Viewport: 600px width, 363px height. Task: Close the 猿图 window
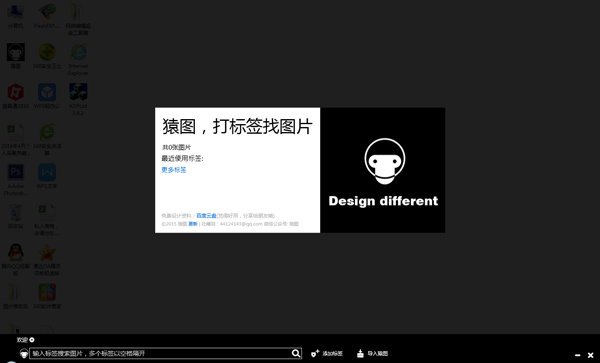click(x=590, y=355)
